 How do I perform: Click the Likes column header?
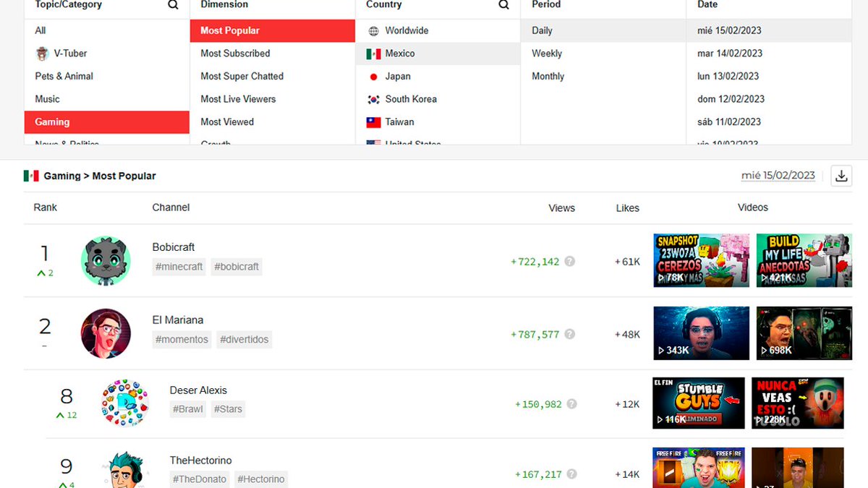628,208
